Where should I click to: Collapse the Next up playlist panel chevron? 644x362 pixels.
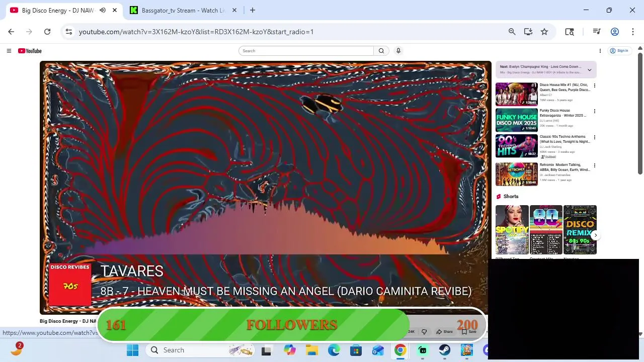tap(589, 70)
